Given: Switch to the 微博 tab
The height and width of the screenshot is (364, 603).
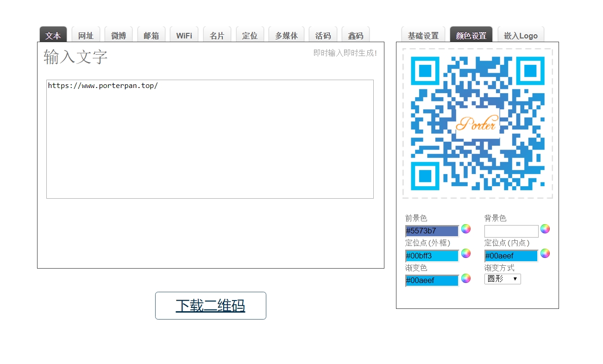Looking at the screenshot, I should (119, 35).
